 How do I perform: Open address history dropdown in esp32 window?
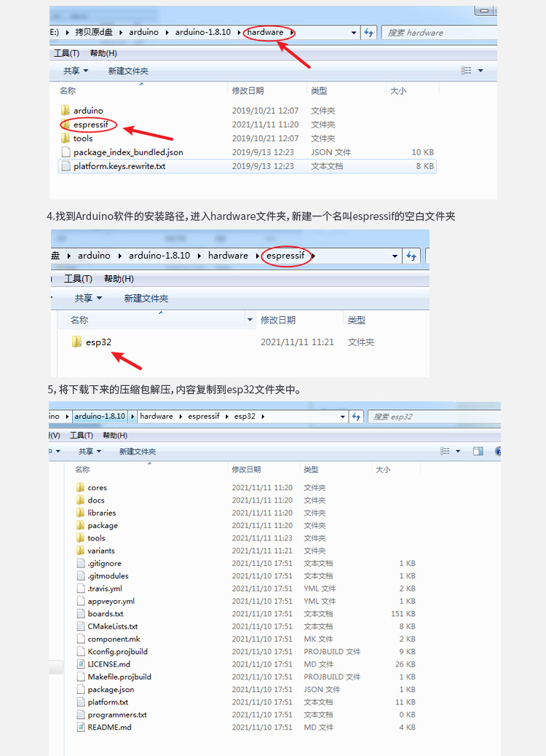pyautogui.click(x=343, y=417)
